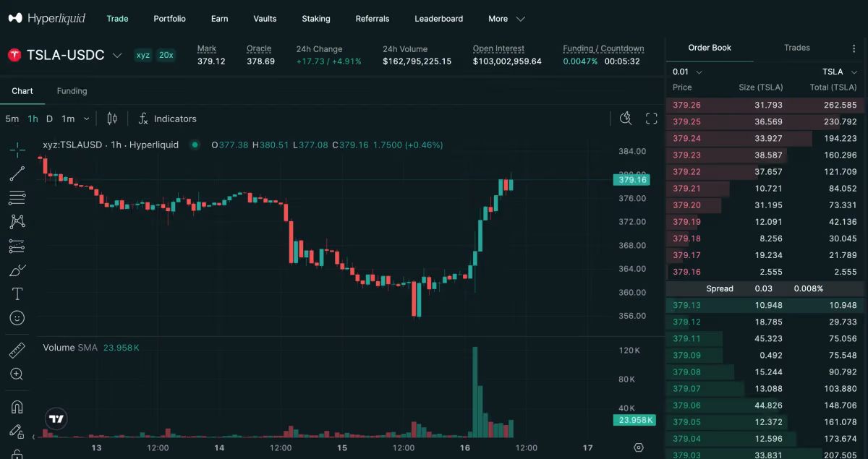Image resolution: width=868 pixels, height=459 pixels.
Task: Select the 1h timeframe
Action: coord(33,119)
